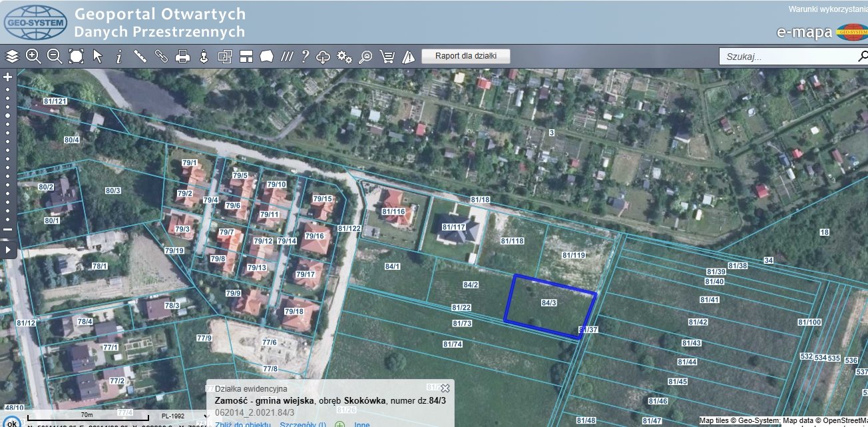Open the Warunki wykorzystania link
The width and height of the screenshot is (868, 427).
pos(827,9)
